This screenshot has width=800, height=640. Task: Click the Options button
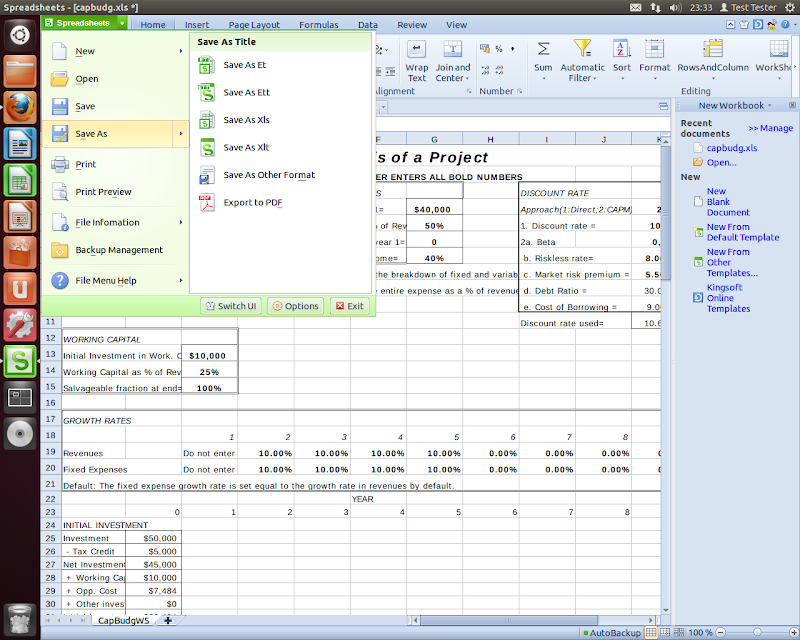pos(295,306)
